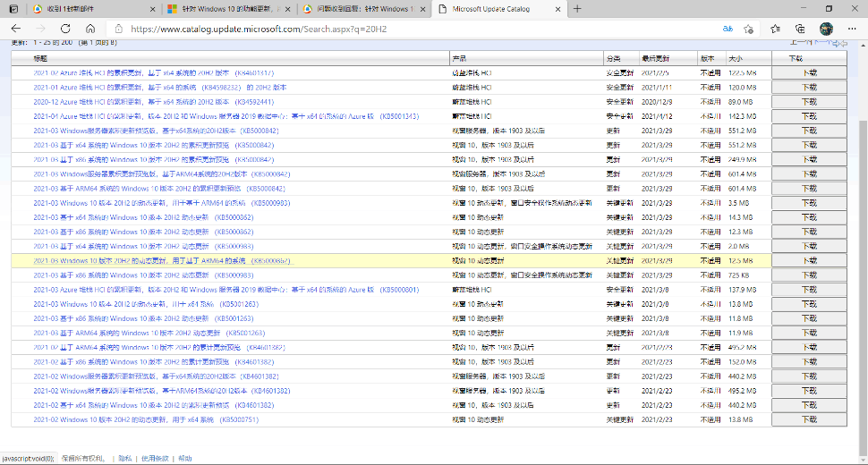868x465 pixels.
Task: Sort results by 版本 column
Action: tap(707, 58)
